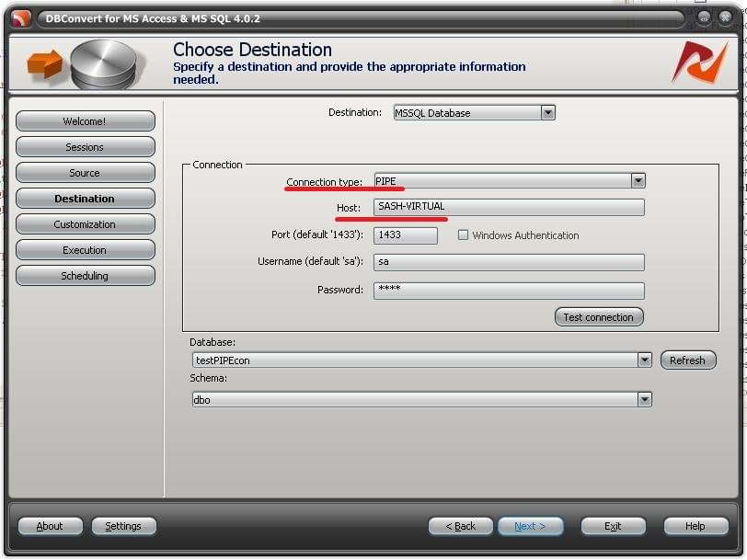747x560 pixels.
Task: Refresh the database list
Action: (687, 360)
